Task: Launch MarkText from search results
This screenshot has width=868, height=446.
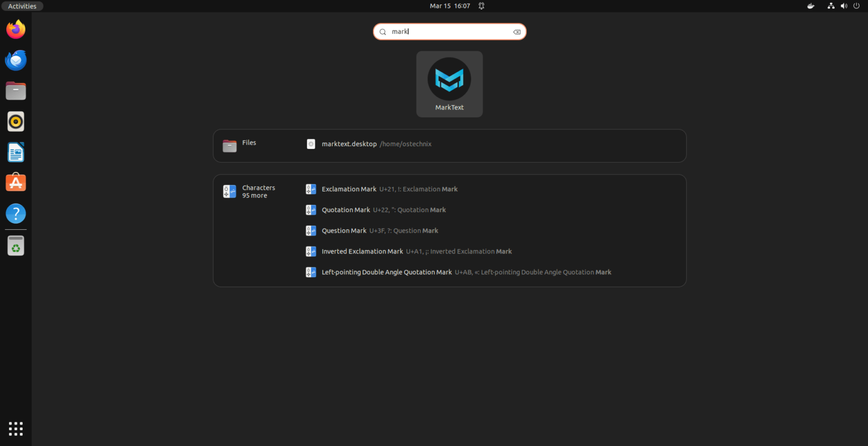Action: (x=449, y=84)
